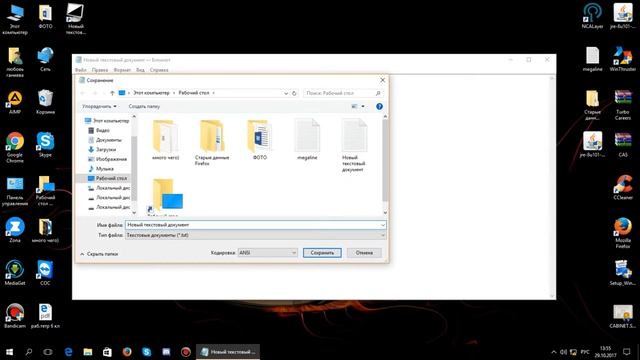This screenshot has height=360, width=640.
Task: Open the Тип файла dropdown
Action: click(x=256, y=236)
